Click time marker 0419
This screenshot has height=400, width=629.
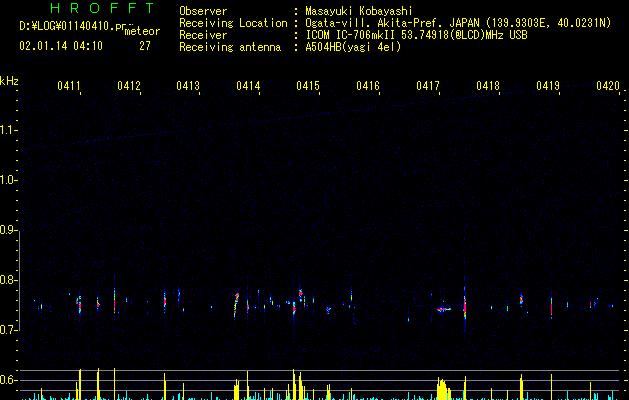point(548,85)
